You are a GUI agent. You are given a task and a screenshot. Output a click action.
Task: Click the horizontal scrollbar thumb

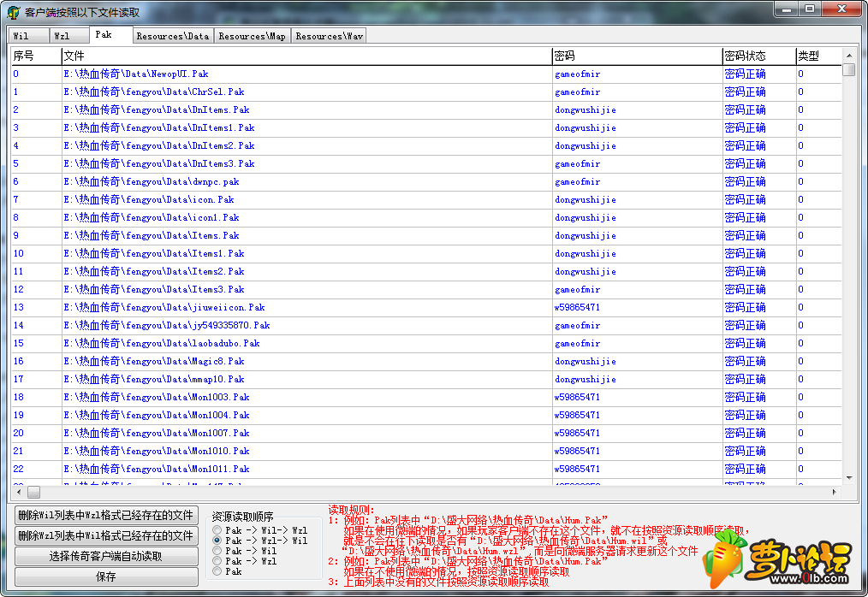tap(33, 492)
